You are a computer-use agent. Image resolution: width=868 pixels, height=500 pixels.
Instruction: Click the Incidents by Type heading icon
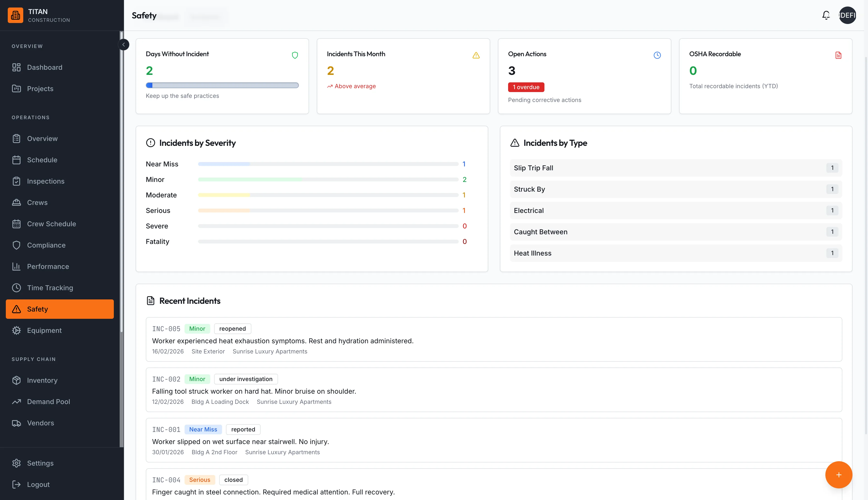coord(515,143)
